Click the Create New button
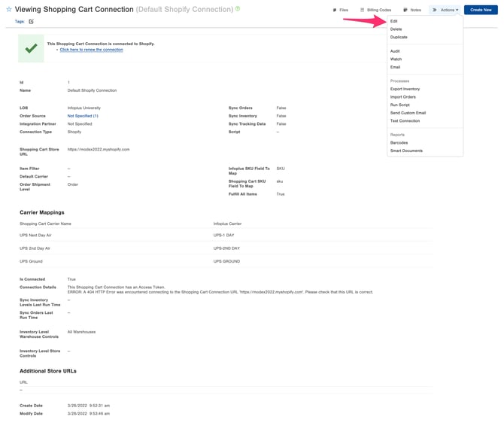Viewport: 504px width, 423px height. pyautogui.click(x=481, y=10)
